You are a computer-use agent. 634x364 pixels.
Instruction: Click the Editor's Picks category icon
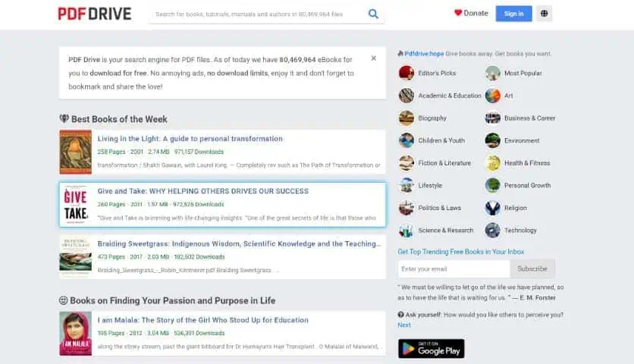pos(406,74)
